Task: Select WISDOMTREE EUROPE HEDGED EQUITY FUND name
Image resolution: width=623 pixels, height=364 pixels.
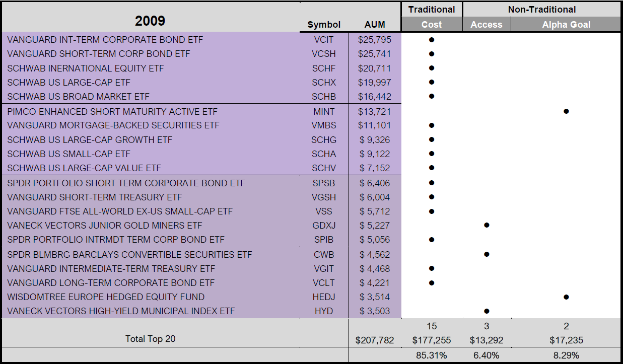Action: (x=106, y=297)
